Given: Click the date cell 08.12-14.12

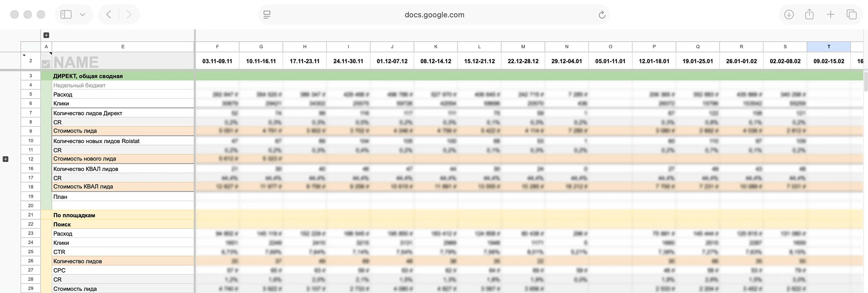Looking at the screenshot, I should [436, 61].
